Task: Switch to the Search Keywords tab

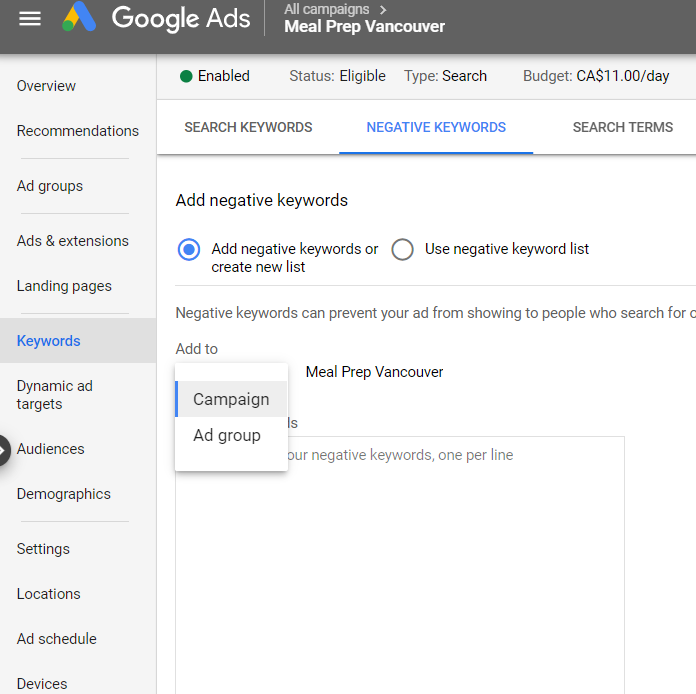Action: tap(248, 127)
